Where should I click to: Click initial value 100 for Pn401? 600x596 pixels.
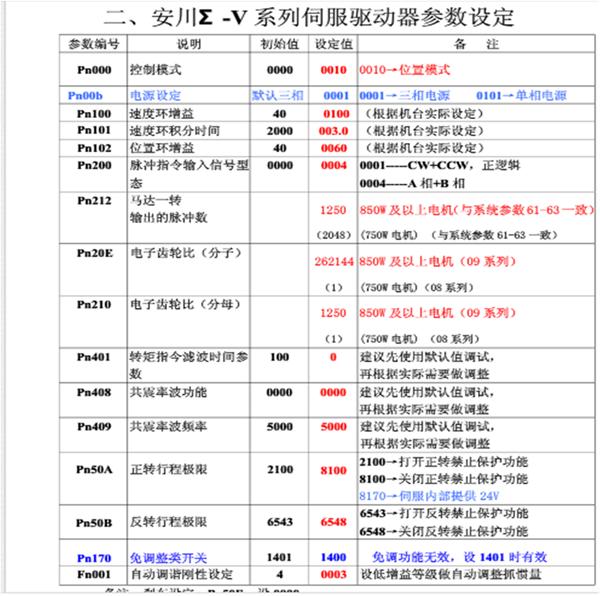tap(279, 357)
